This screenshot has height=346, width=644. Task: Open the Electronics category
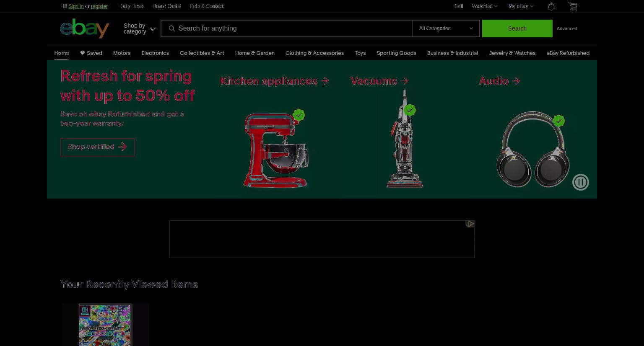155,53
